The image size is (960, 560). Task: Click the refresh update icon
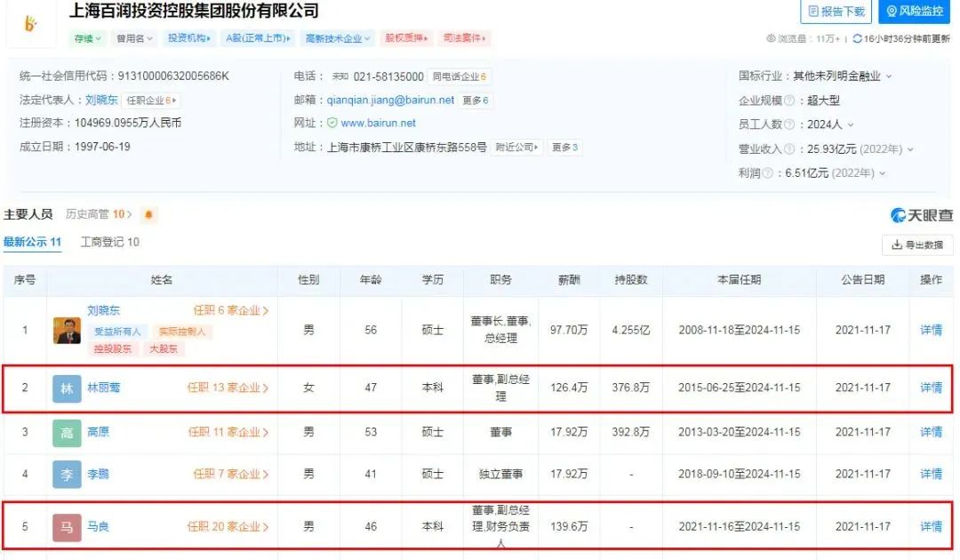[x=857, y=38]
